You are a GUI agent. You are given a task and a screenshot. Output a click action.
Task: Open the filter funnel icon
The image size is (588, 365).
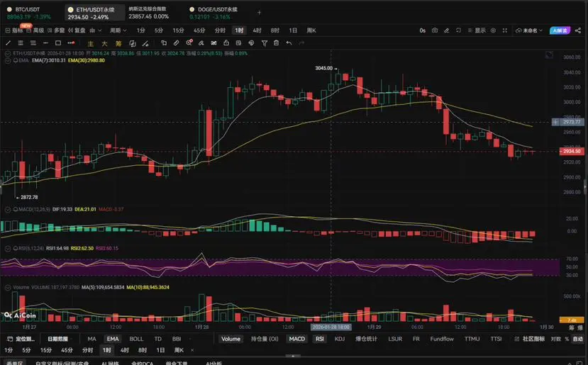click(x=265, y=43)
